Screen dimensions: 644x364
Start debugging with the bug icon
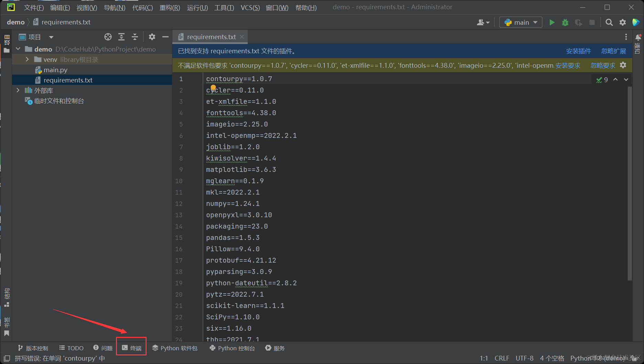tap(565, 22)
